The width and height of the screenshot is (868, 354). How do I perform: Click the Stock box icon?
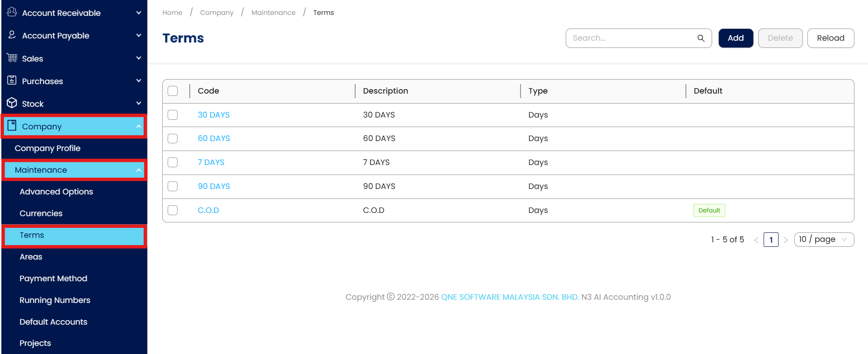click(x=12, y=103)
